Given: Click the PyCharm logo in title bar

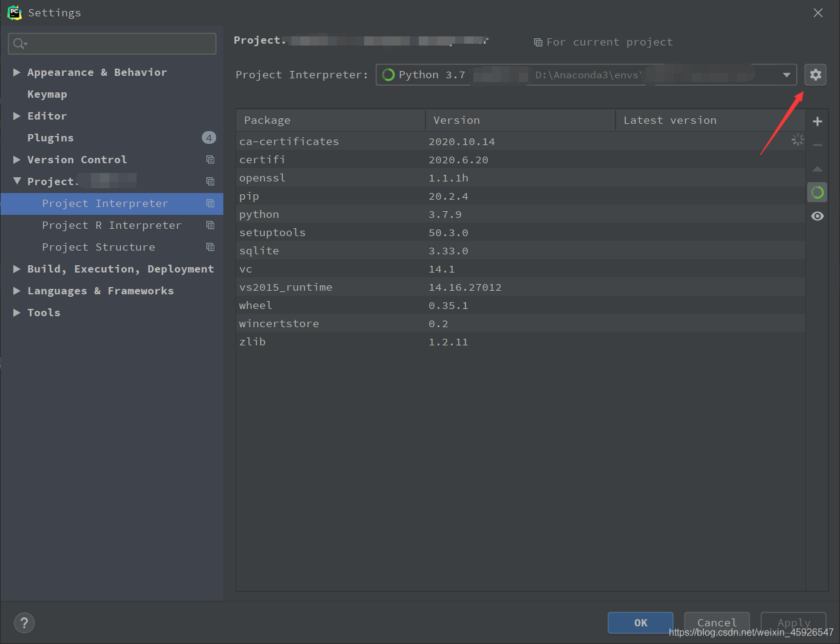Looking at the screenshot, I should [x=15, y=12].
